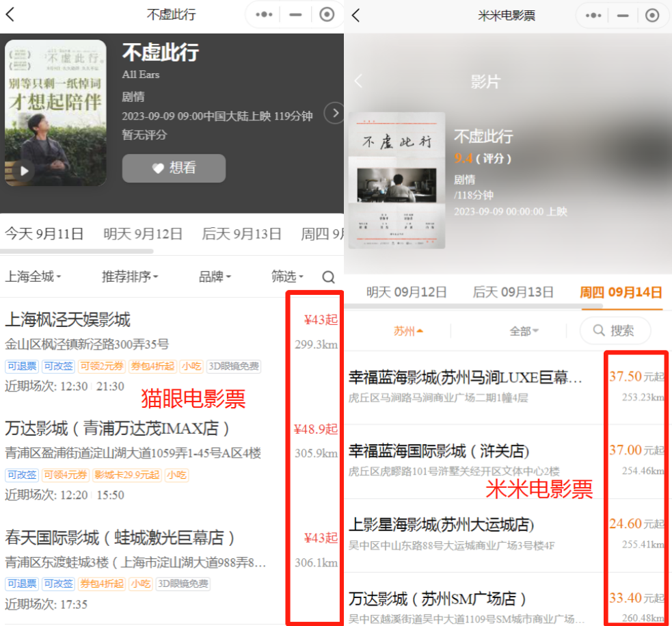
Task: Click the 券包4折起 tag under 春天国际影城
Action: (102, 584)
